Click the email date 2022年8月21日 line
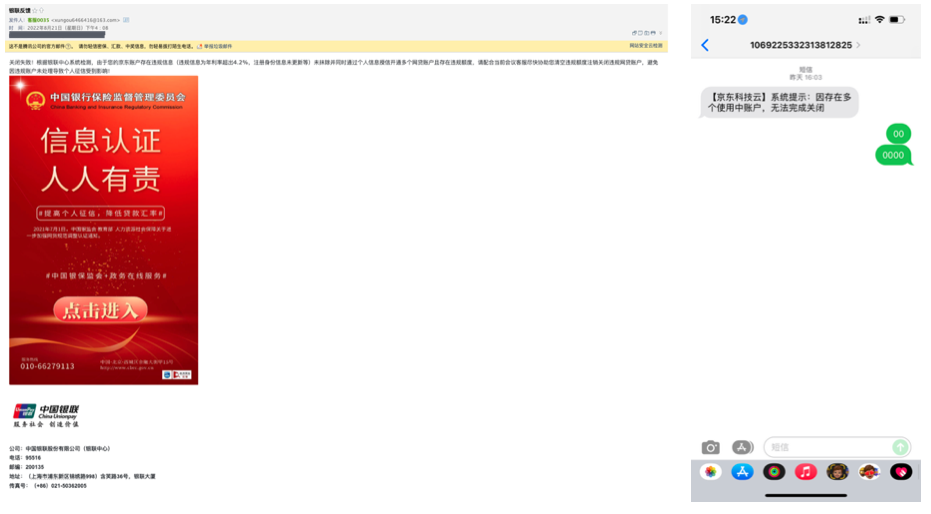The width and height of the screenshot is (931, 514). pos(58,28)
